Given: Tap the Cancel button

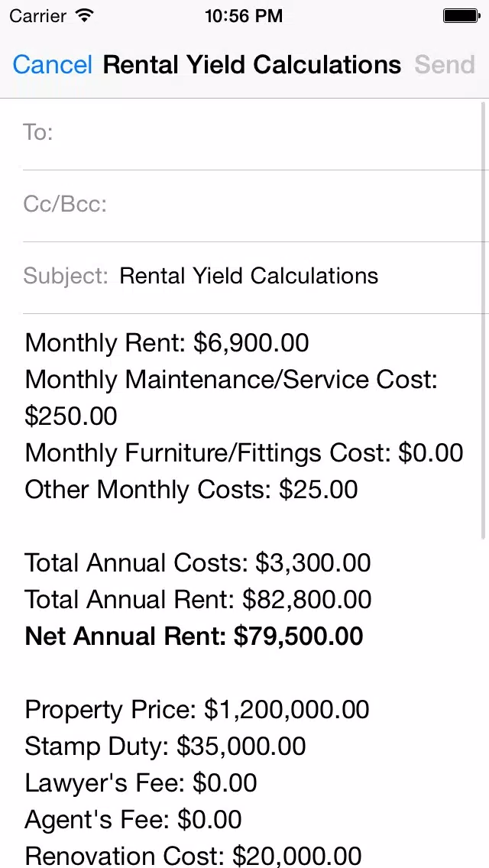Looking at the screenshot, I should [x=52, y=65].
